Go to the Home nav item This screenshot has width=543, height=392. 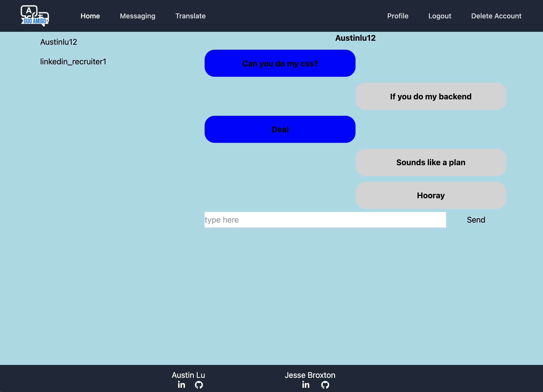click(x=90, y=16)
